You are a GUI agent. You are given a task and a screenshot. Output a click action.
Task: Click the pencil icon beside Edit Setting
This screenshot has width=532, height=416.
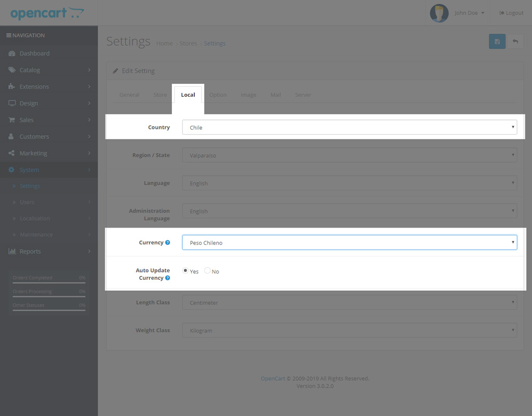coord(115,71)
